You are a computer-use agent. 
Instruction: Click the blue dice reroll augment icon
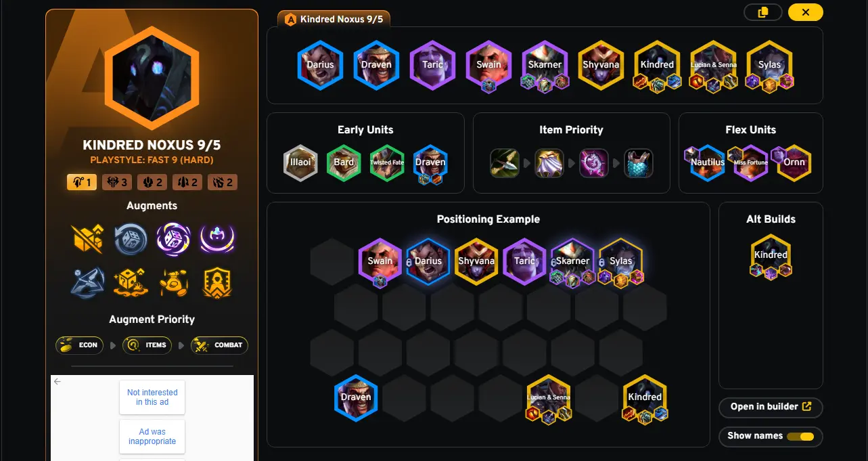(131, 238)
